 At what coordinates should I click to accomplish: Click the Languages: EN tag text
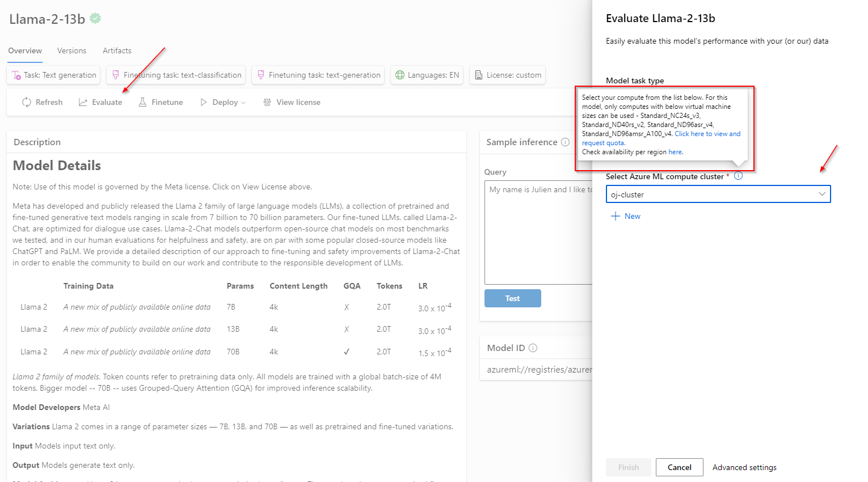433,75
